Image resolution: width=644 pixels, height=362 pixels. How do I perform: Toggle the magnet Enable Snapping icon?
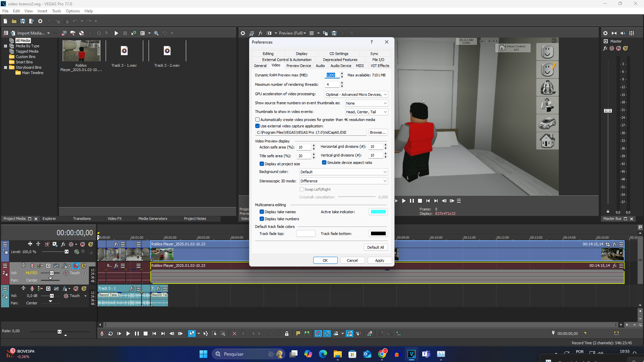(x=318, y=334)
